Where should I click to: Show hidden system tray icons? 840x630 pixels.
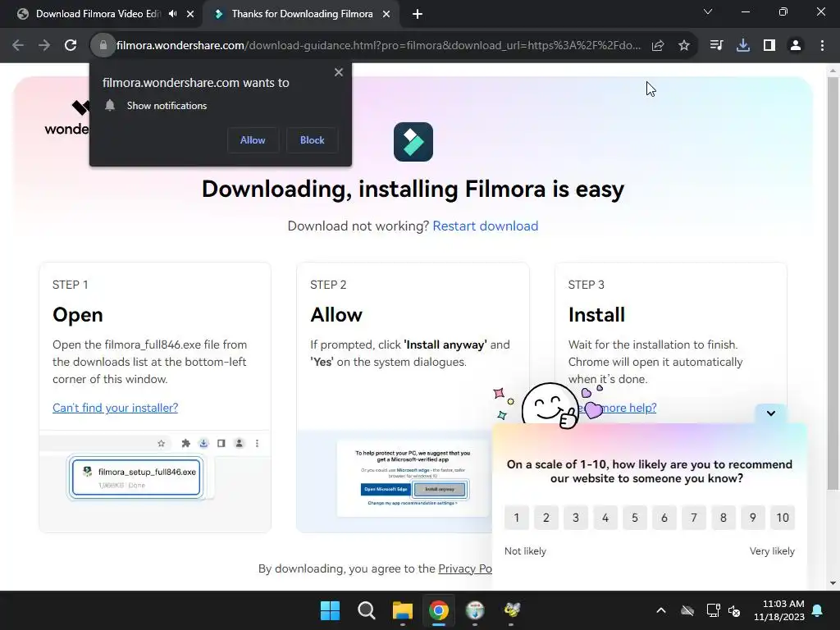(x=661, y=610)
